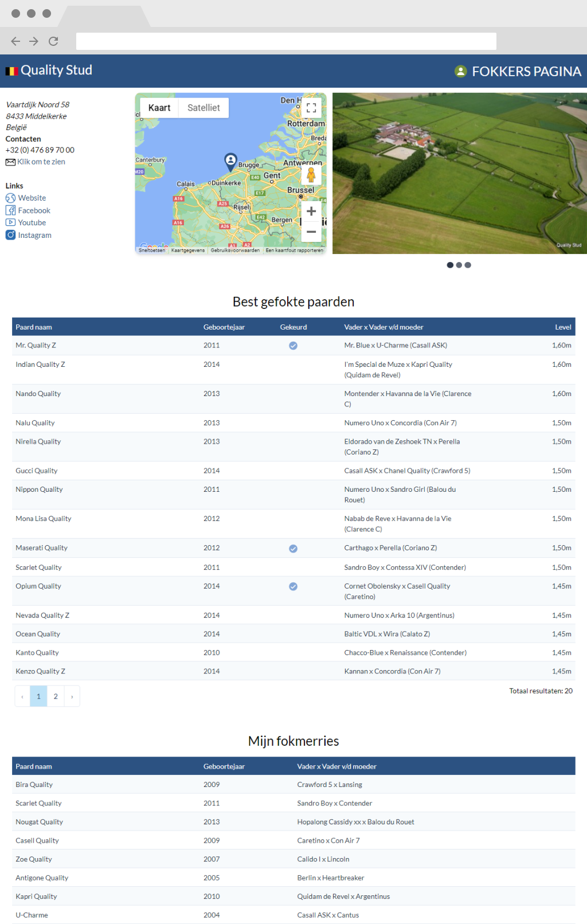Click Gekeurd checkmark for Maserati Quality
Screen dimensions: 587x924
293,549
